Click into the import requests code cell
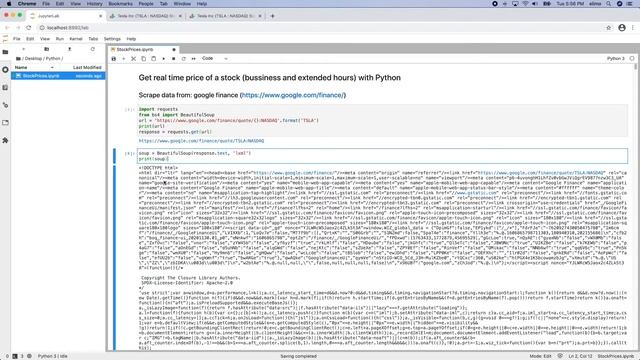Viewport: 640px width, 360px height. [382, 120]
